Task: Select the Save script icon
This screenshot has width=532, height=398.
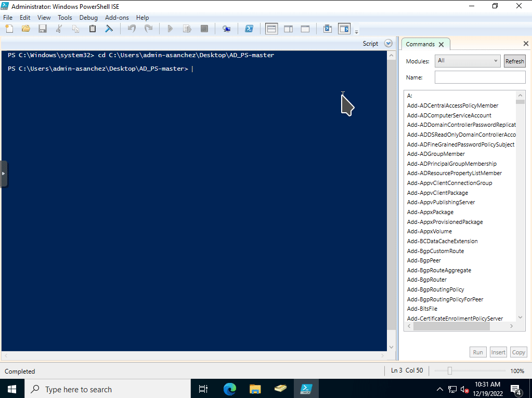Action: pyautogui.click(x=43, y=29)
